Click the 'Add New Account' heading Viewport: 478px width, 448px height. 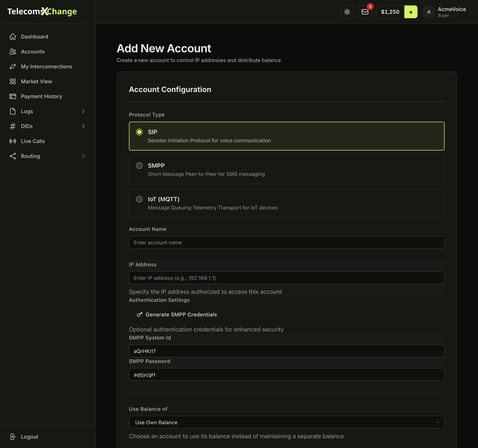[x=164, y=48]
